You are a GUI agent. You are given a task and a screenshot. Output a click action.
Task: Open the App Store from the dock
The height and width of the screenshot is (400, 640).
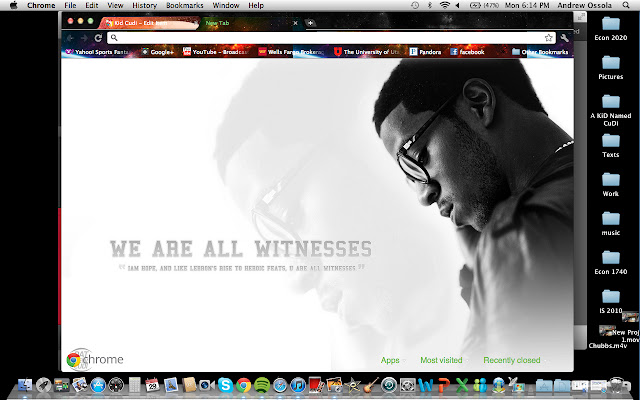[98, 385]
